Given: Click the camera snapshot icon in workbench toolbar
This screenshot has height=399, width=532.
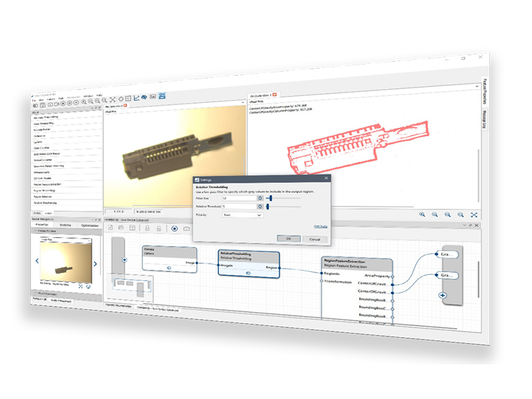Looking at the screenshot, I should [187, 228].
